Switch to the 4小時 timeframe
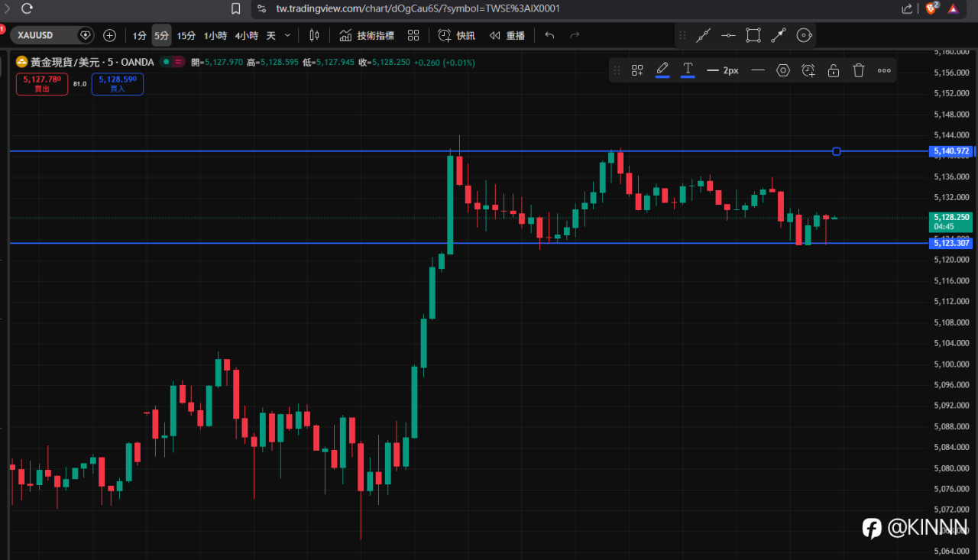Viewport: 978px width, 560px height. tap(247, 35)
